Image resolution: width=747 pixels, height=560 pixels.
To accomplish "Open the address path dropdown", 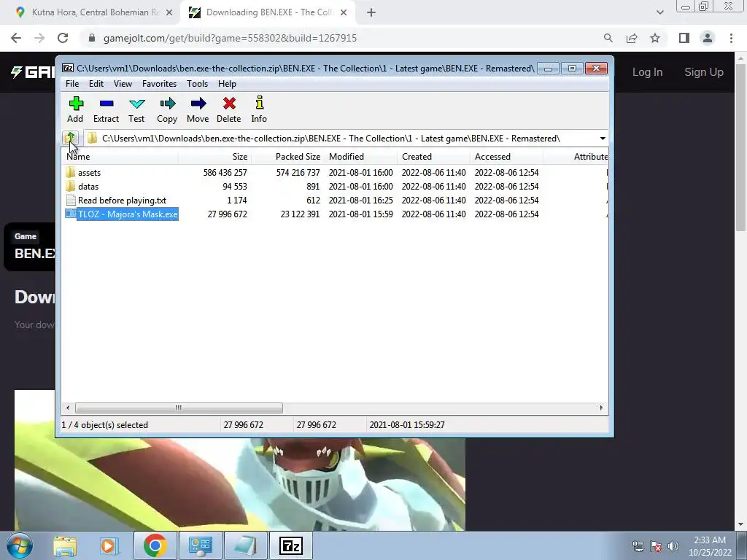I will [602, 139].
